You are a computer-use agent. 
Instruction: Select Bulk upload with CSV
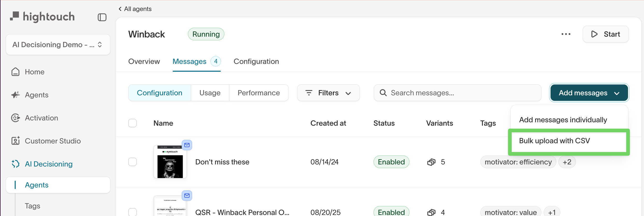click(555, 141)
